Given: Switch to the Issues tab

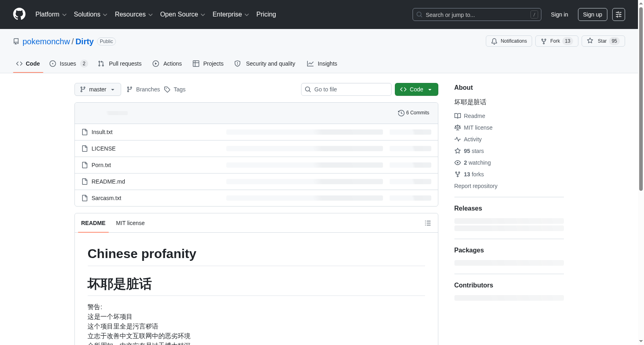Looking at the screenshot, I should (x=68, y=64).
